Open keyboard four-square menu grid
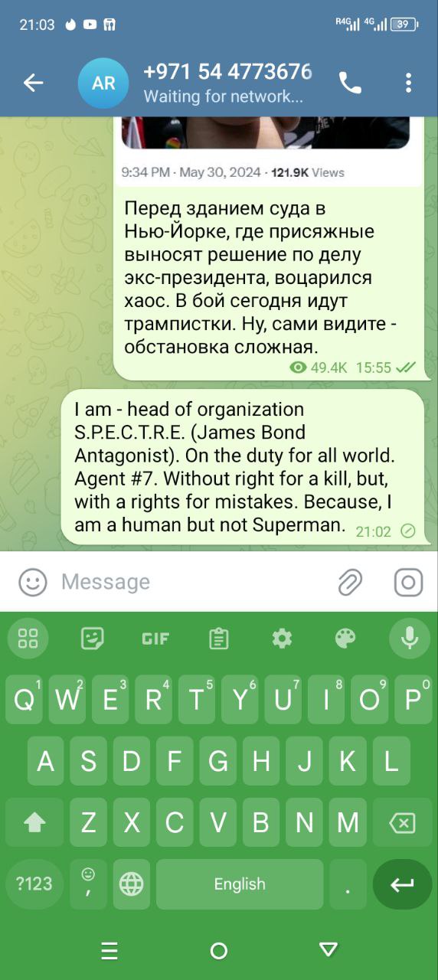 point(28,639)
